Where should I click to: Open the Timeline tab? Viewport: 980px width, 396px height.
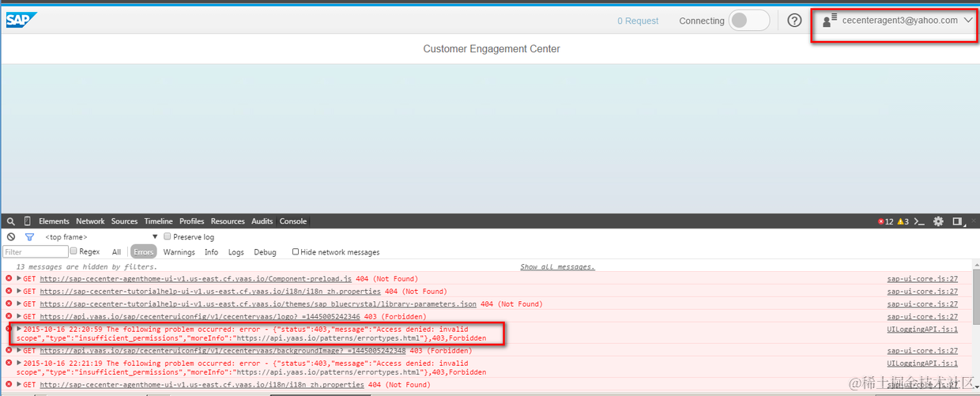(x=158, y=221)
